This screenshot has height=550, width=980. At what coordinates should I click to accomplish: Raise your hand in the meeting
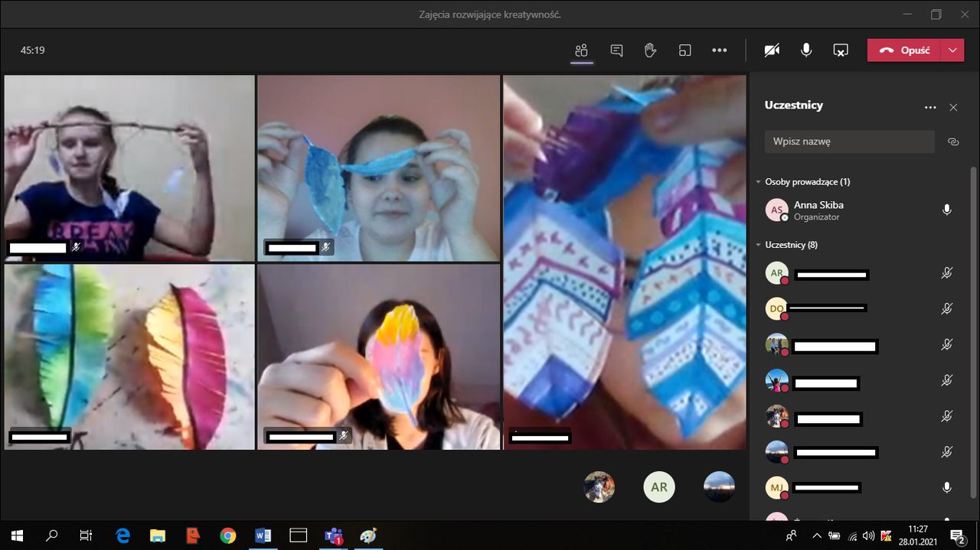click(650, 50)
